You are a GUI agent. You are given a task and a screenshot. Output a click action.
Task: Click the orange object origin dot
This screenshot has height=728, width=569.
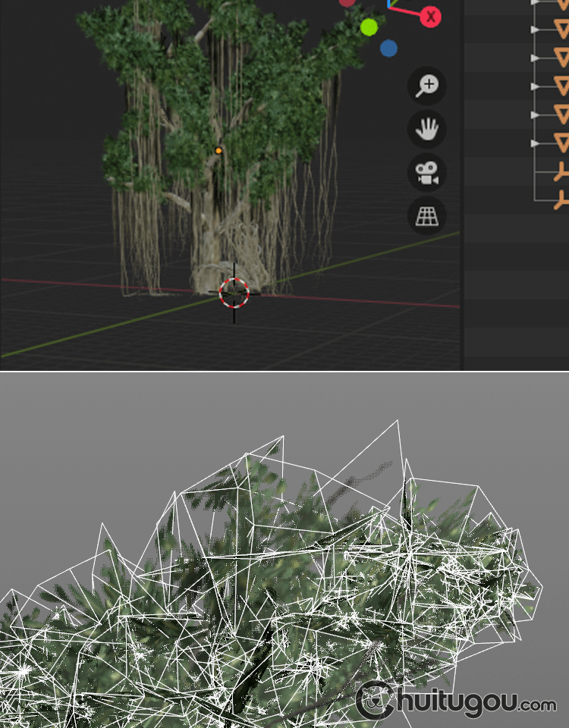coord(218,150)
